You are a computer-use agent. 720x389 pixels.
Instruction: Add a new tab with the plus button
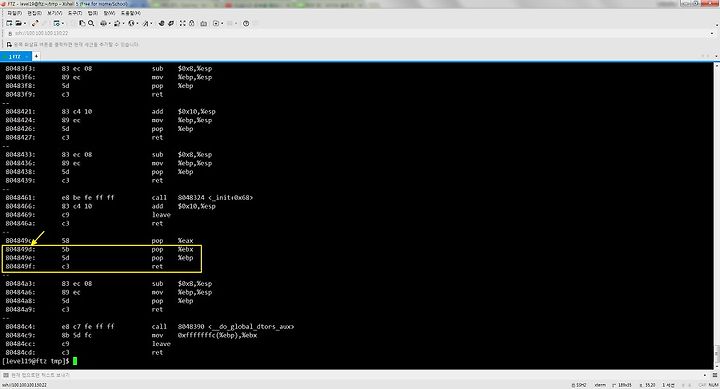click(x=36, y=56)
